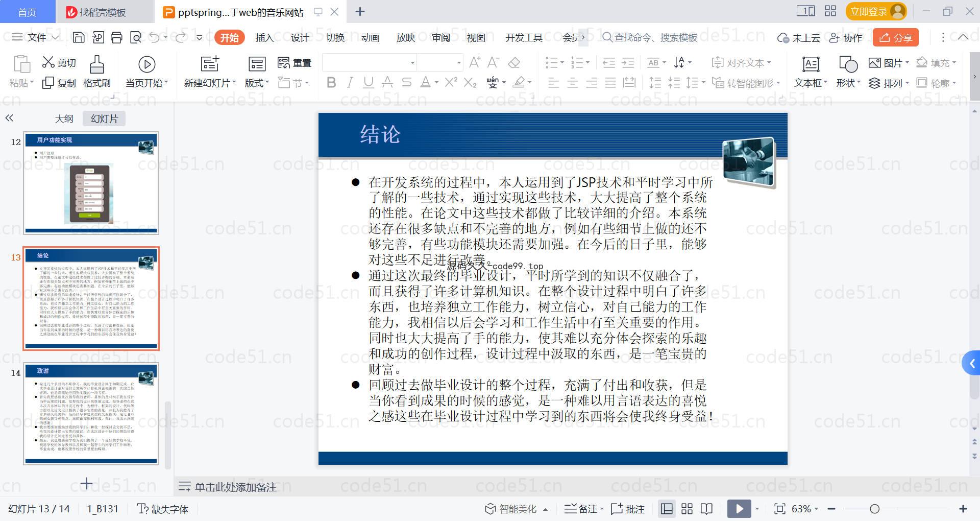
Task: Click the Print Preview icon
Action: [x=136, y=37]
